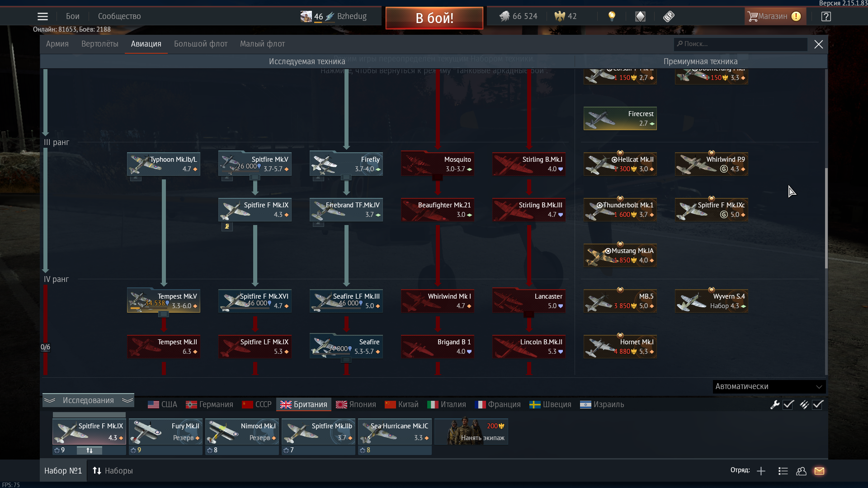This screenshot has height=488, width=868.
Task: Select the США nation tab
Action: [163, 404]
